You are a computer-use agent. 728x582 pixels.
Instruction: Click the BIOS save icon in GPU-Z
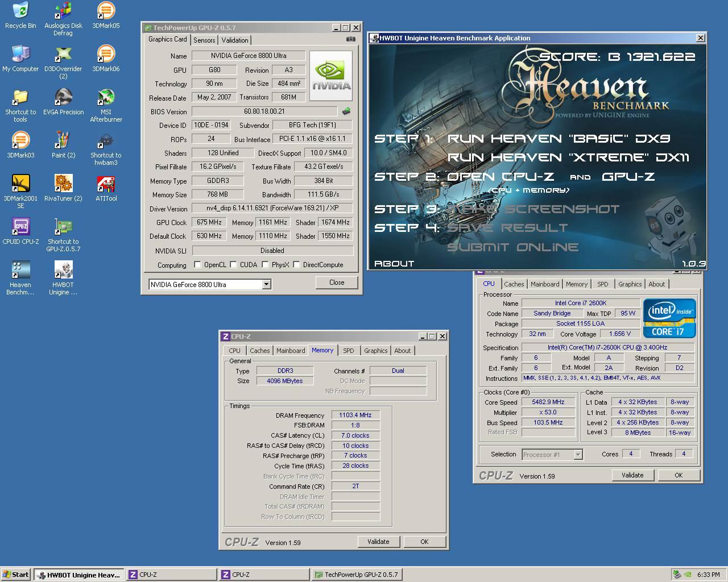(346, 111)
